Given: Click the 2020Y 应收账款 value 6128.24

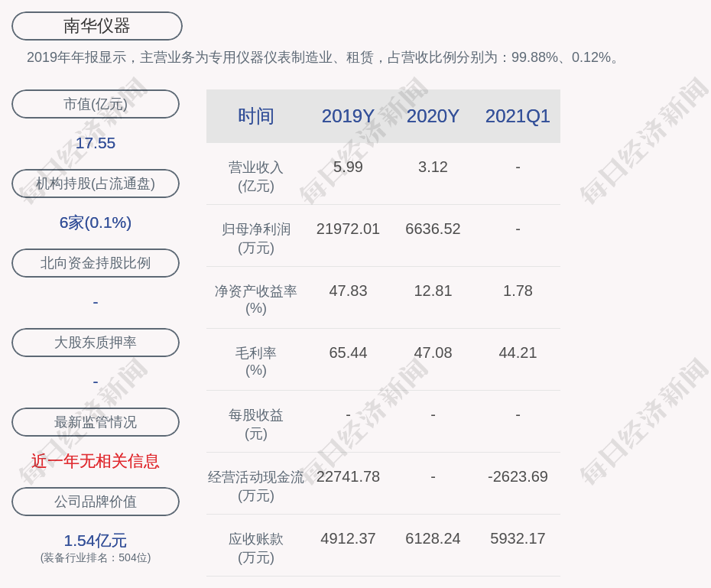Looking at the screenshot, I should (433, 538).
